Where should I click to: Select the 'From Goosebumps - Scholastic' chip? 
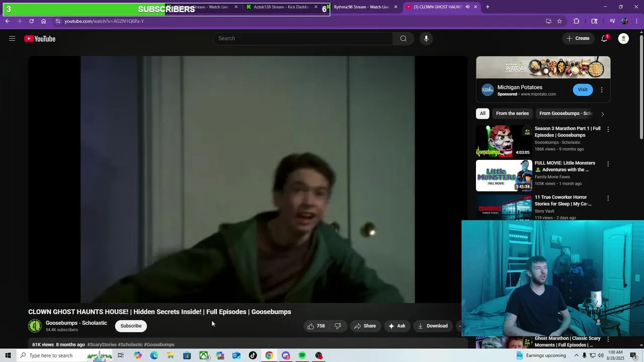(x=566, y=114)
